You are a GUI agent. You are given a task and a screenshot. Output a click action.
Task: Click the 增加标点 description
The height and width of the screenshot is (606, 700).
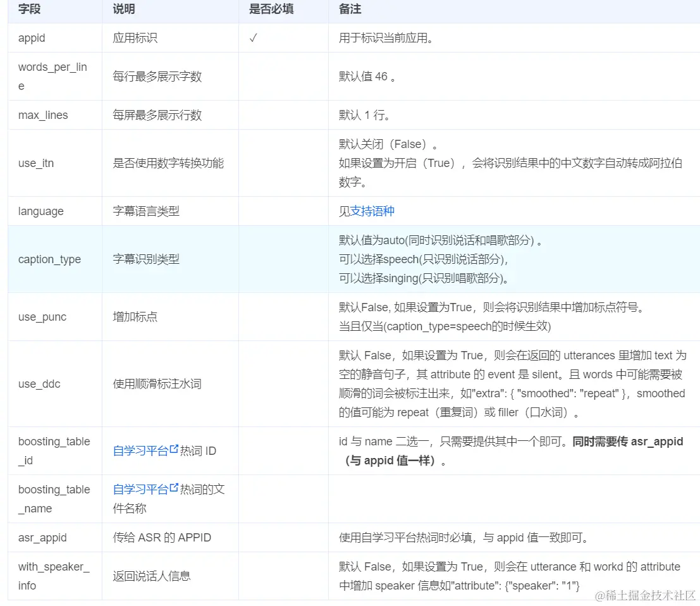click(x=135, y=317)
